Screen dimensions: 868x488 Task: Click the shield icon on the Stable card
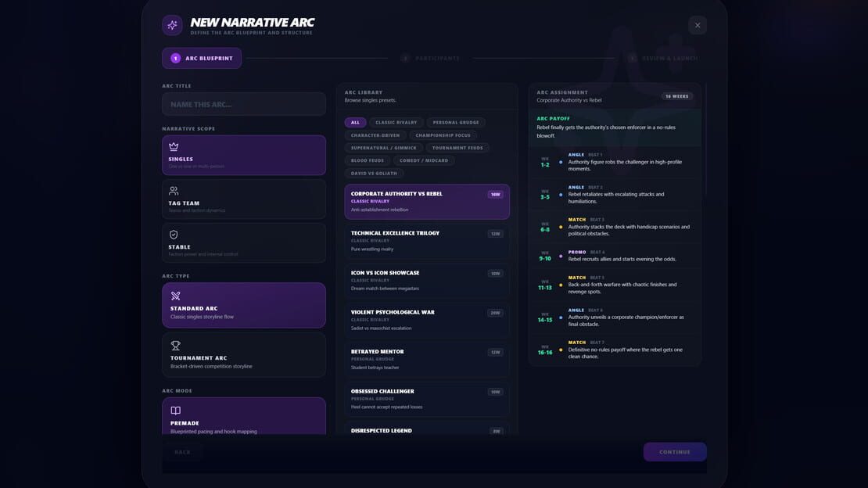pyautogui.click(x=174, y=235)
